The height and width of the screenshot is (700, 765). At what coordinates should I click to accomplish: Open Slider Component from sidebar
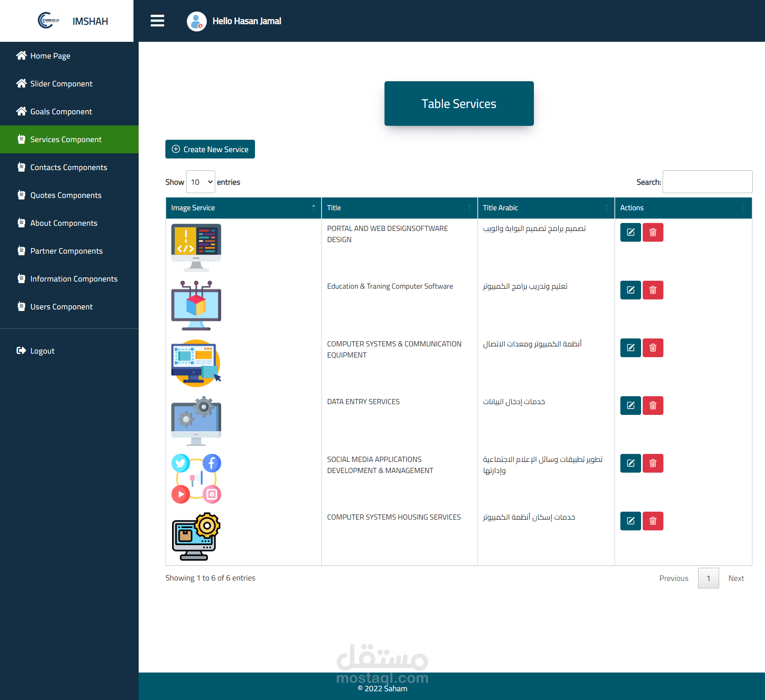pos(61,84)
